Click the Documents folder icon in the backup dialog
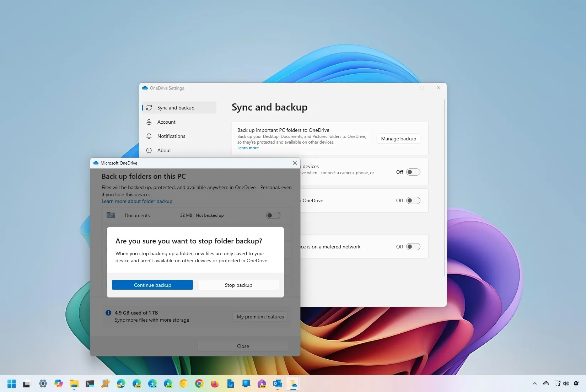 [x=111, y=215]
